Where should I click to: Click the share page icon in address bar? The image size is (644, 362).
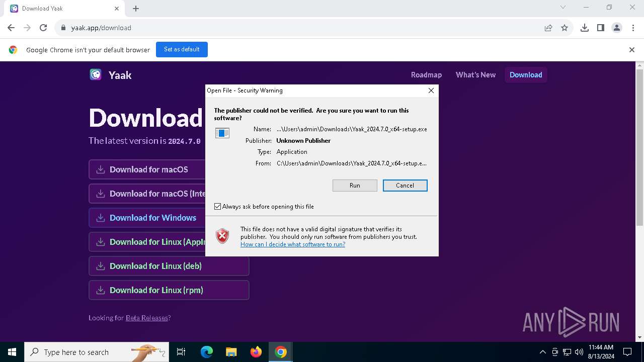click(548, 28)
